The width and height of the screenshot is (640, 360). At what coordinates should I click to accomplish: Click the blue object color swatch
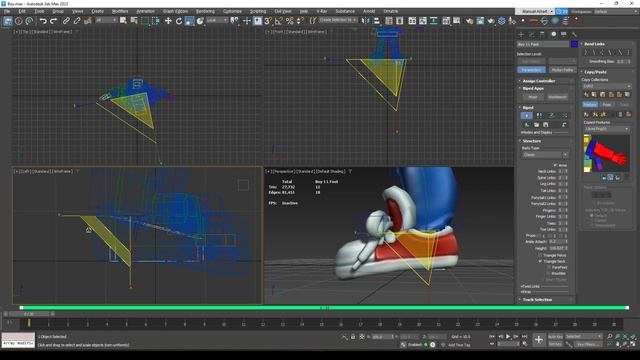[574, 44]
